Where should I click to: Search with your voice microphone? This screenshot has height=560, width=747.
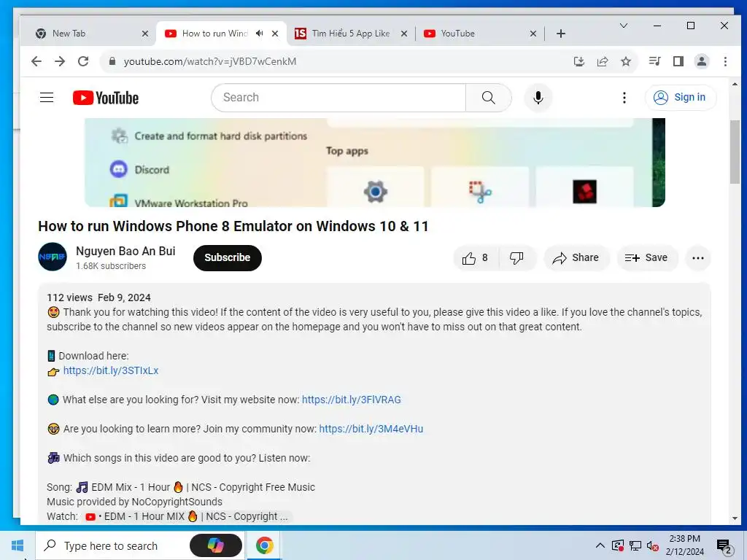pos(538,98)
